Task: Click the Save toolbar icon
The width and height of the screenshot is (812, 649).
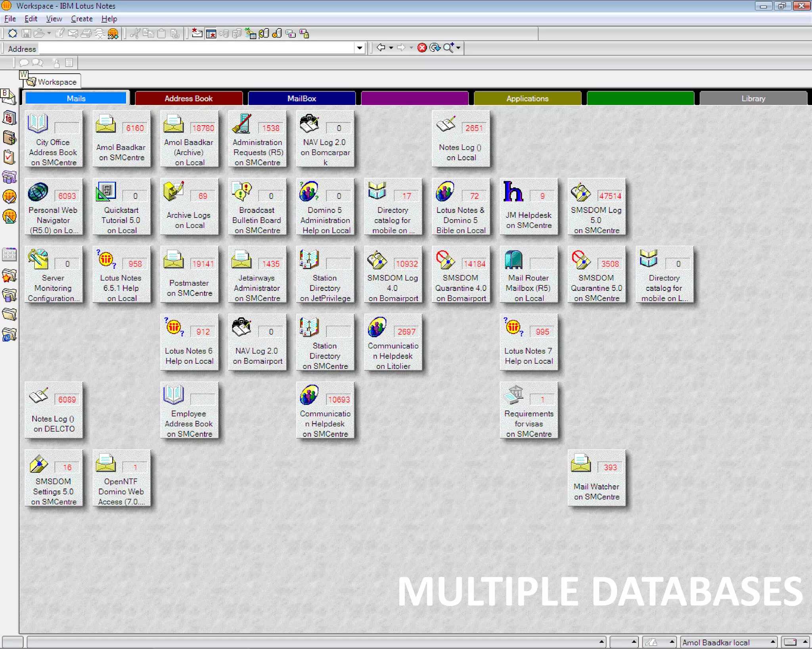Action: coord(26,34)
